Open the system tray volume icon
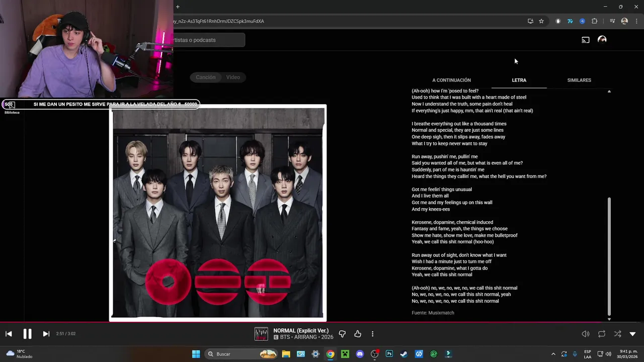 [608, 354]
